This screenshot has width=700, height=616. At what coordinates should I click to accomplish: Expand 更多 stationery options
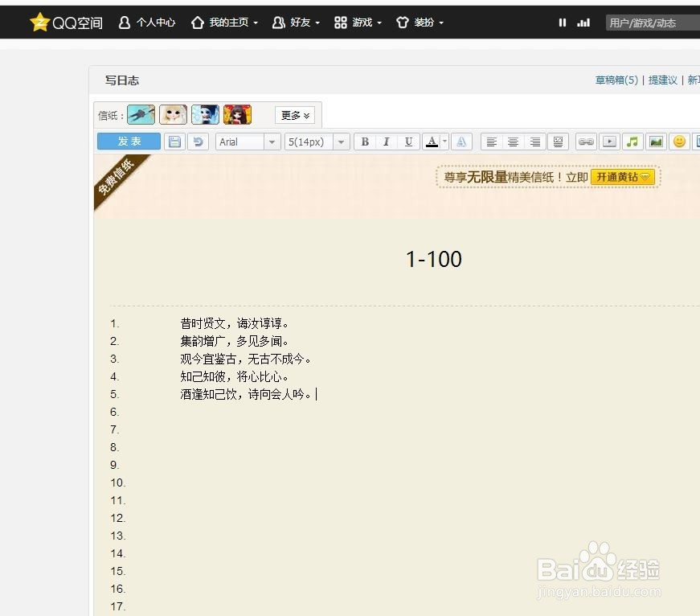point(295,115)
